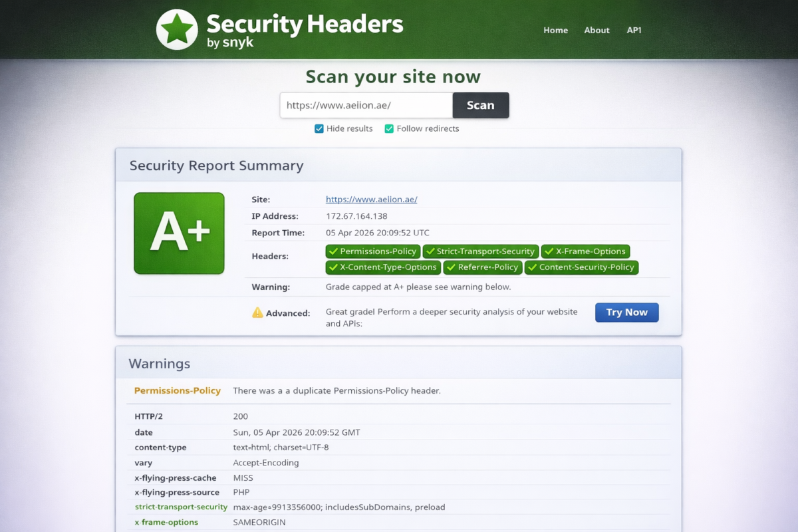Screen dimensions: 798x532
Task: Click the HTTP/2 row label
Action: (148, 416)
